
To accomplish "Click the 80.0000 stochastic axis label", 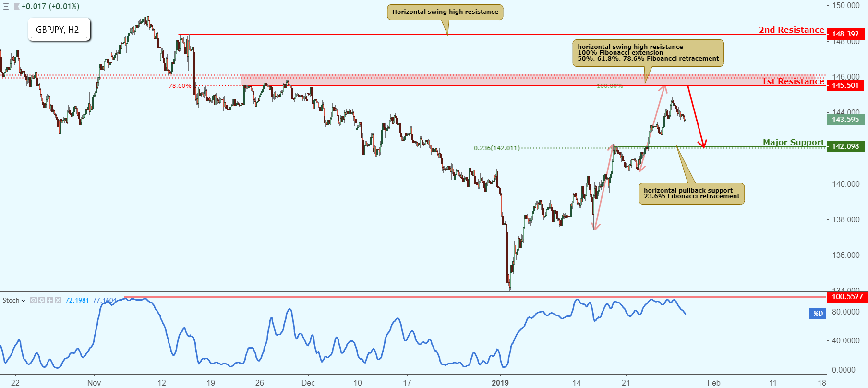I will tap(846, 312).
